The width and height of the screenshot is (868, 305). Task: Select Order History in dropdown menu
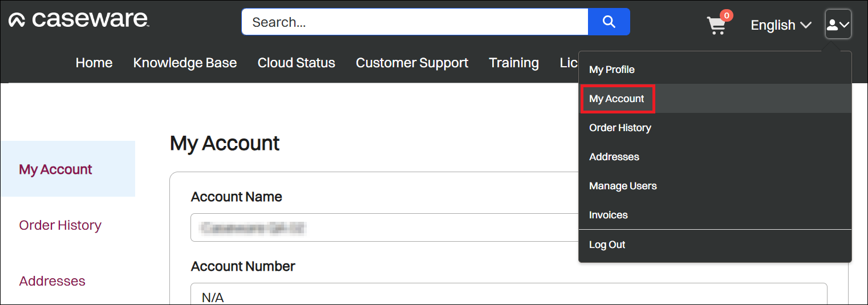pyautogui.click(x=620, y=128)
